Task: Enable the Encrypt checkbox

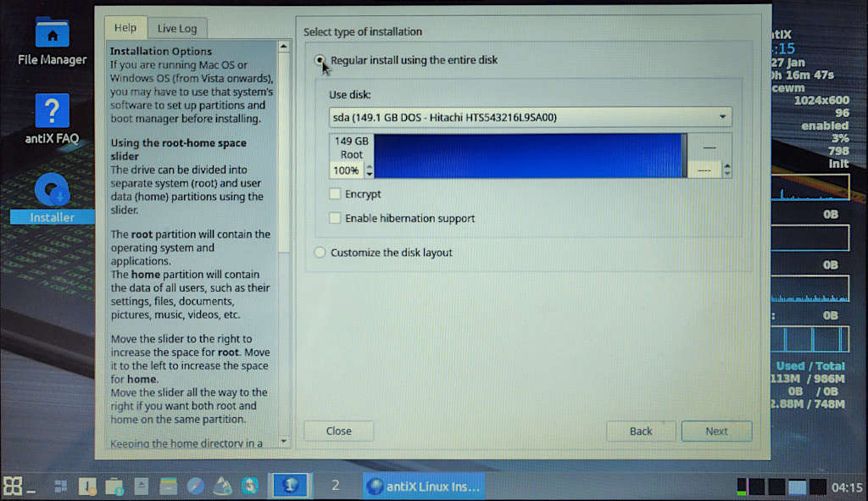Action: (x=335, y=194)
